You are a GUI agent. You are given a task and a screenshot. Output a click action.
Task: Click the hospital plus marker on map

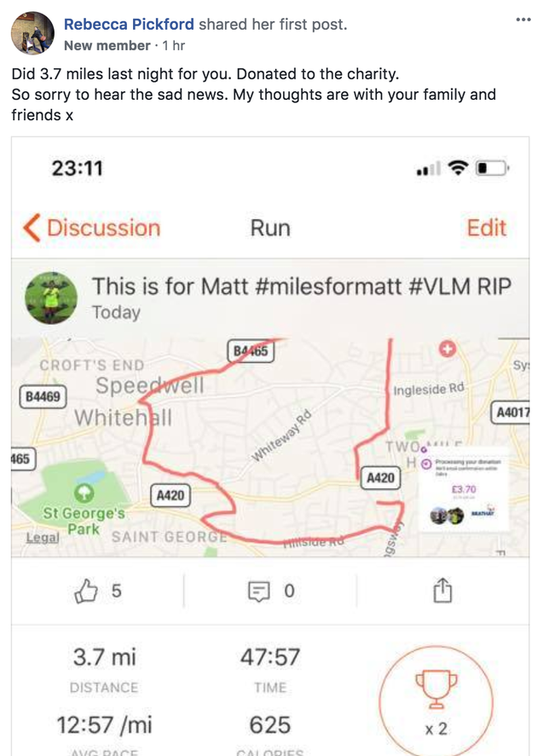[447, 349]
